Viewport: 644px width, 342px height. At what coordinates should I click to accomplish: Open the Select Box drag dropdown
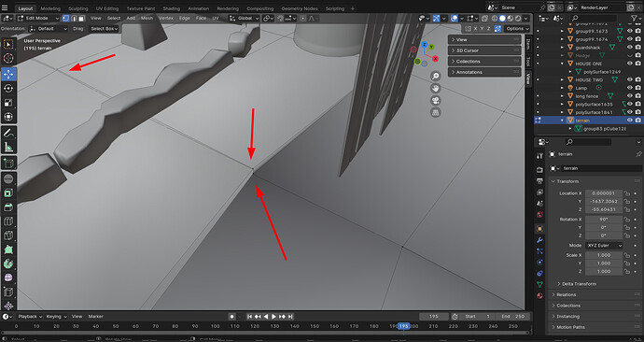104,29
